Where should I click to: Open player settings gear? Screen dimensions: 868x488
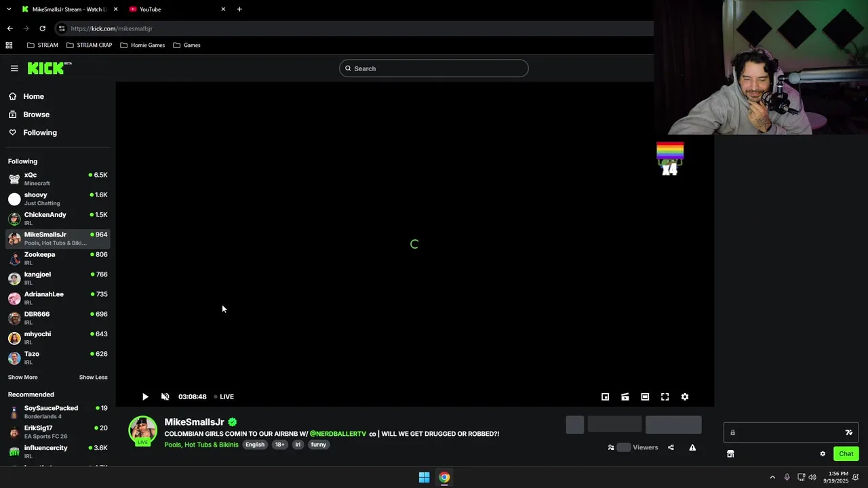[x=685, y=397]
